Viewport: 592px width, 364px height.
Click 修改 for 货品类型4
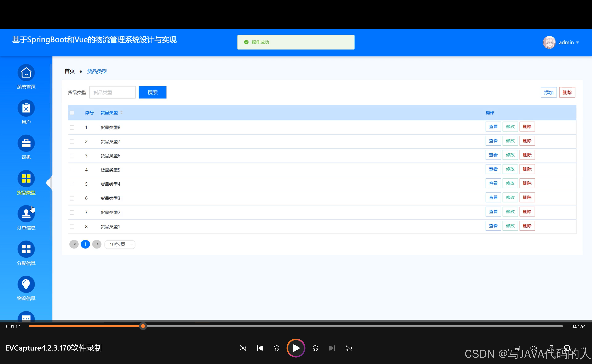pos(510,184)
